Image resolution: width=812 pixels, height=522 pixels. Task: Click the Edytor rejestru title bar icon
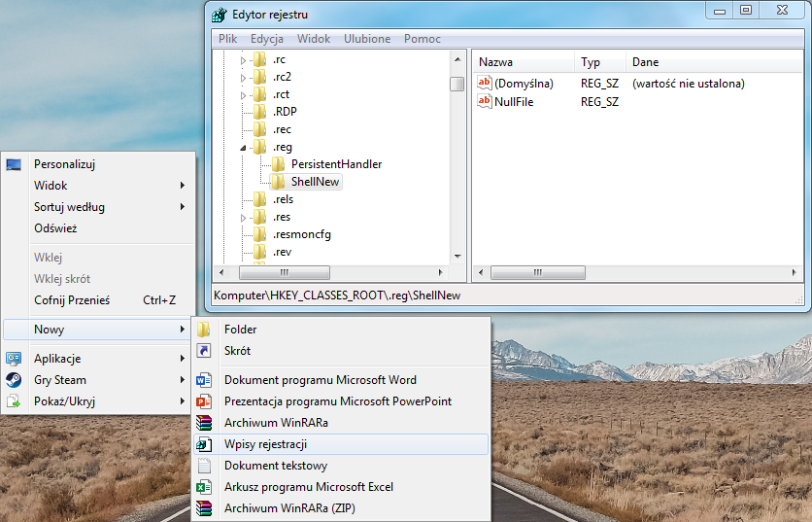coord(220,15)
